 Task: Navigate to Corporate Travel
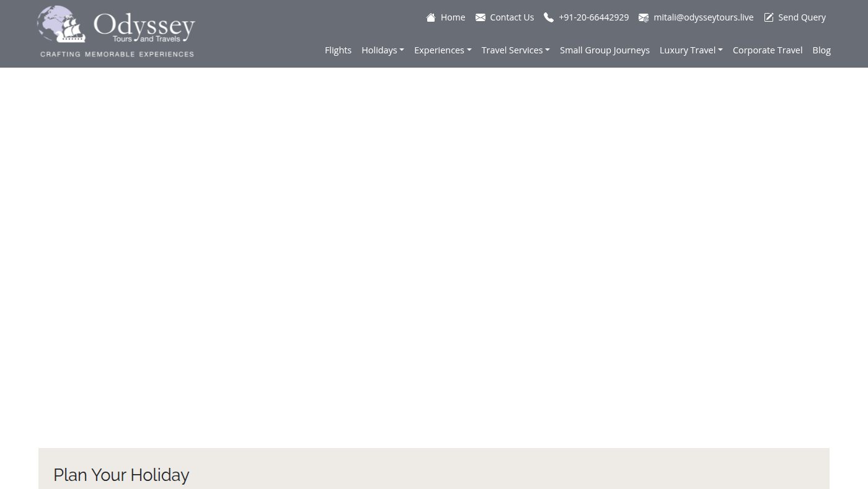768,50
